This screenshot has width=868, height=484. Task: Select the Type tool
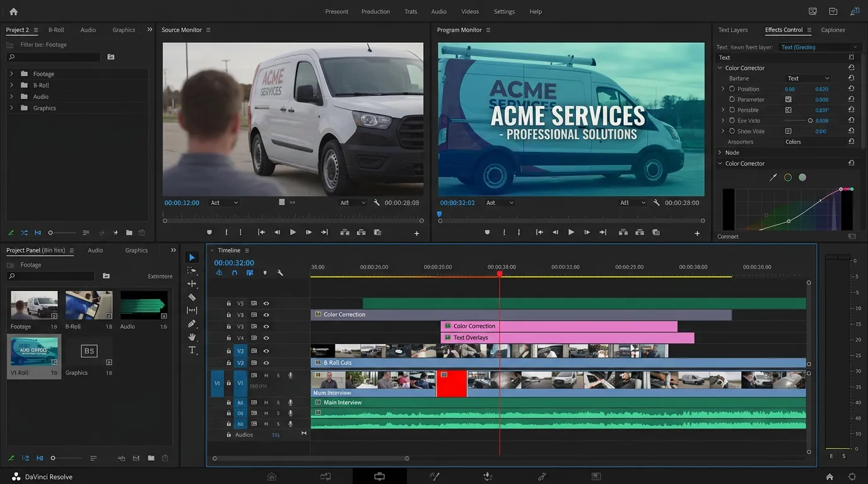(x=192, y=350)
